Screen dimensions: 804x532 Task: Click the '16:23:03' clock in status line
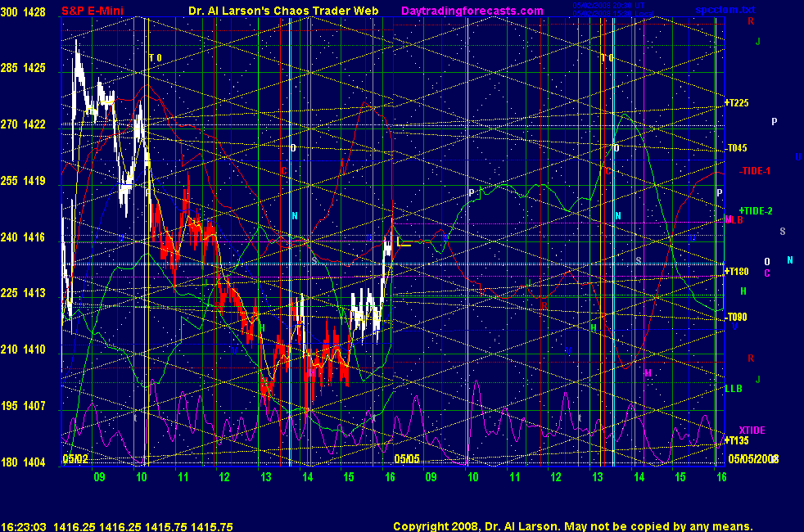(24, 526)
